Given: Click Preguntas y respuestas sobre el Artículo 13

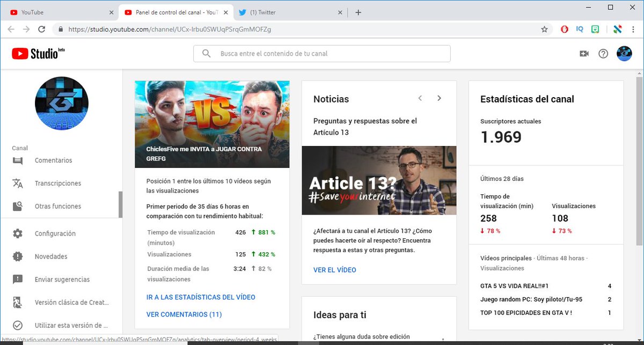Looking at the screenshot, I should coord(365,127).
